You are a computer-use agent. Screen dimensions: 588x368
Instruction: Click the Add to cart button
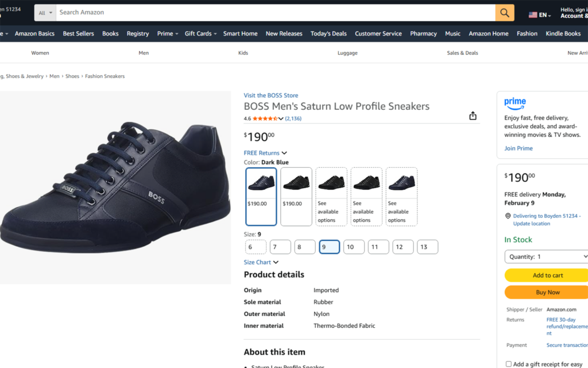[547, 275]
